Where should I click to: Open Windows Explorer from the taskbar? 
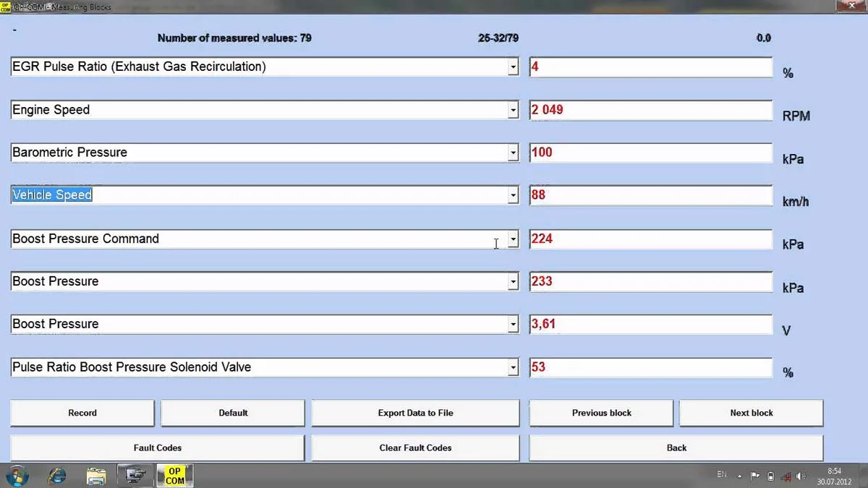pyautogui.click(x=96, y=476)
